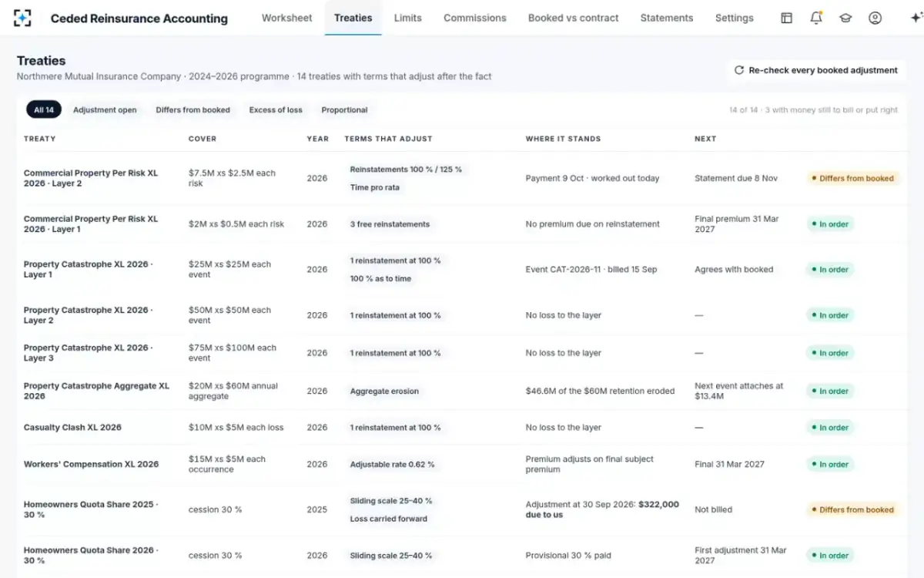Open Property Catastrophe XL 2026 Layer 2
This screenshot has height=578, width=924.
(x=89, y=314)
